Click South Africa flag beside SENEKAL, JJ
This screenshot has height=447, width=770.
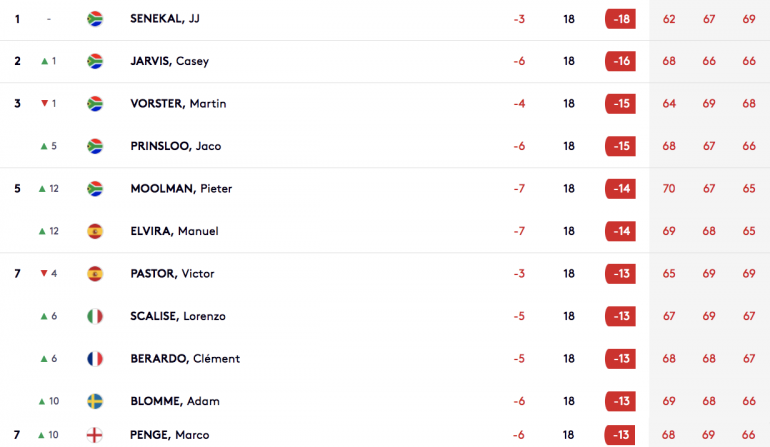pyautogui.click(x=95, y=19)
